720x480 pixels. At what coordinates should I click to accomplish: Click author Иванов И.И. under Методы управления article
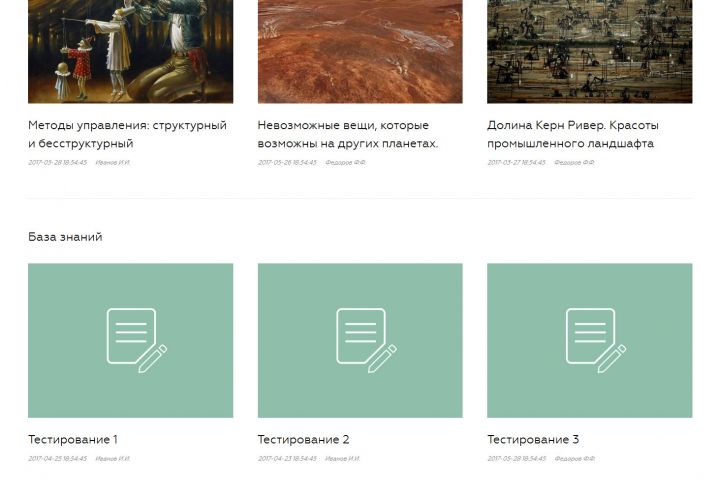click(112, 163)
